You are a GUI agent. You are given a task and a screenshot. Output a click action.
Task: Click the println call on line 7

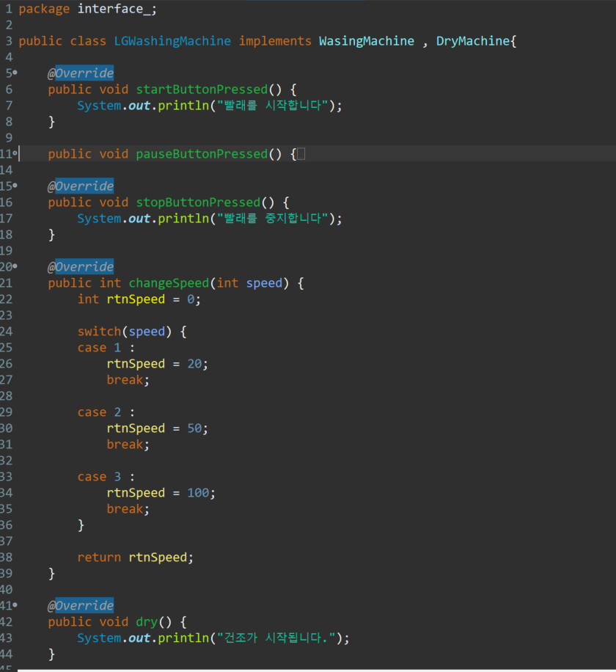pos(183,106)
